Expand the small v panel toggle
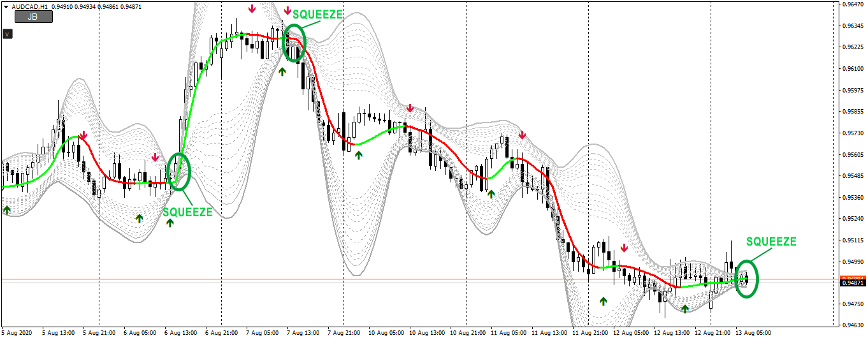 [7, 34]
